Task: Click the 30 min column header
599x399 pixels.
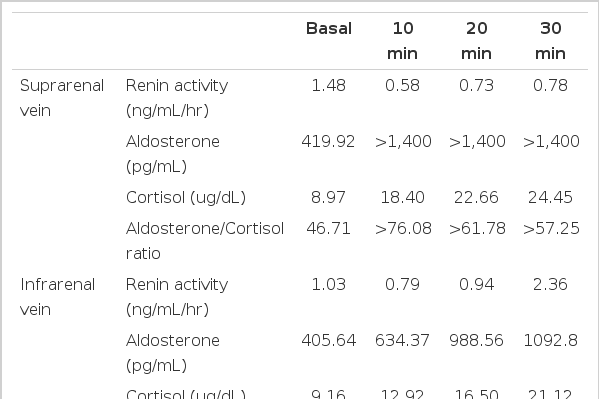Action: coord(550,41)
